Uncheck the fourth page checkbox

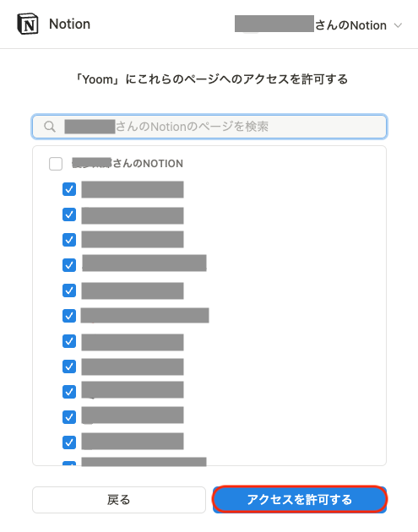(69, 265)
